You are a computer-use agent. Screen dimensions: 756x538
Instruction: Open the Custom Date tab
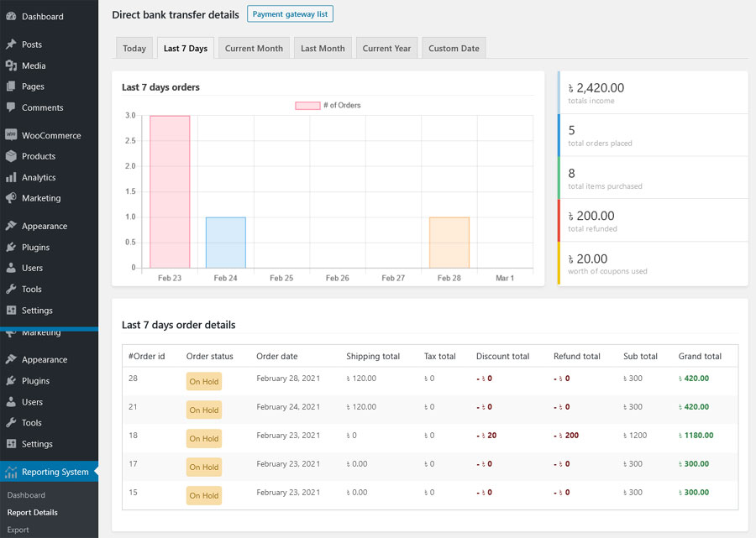point(454,48)
